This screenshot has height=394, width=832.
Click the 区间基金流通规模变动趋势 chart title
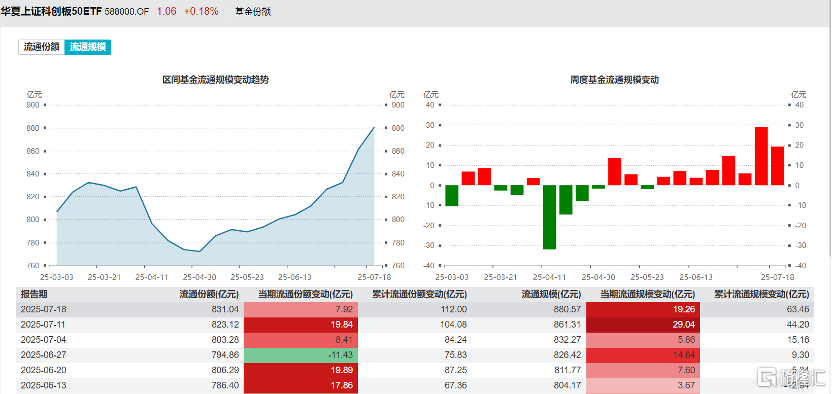pos(215,80)
